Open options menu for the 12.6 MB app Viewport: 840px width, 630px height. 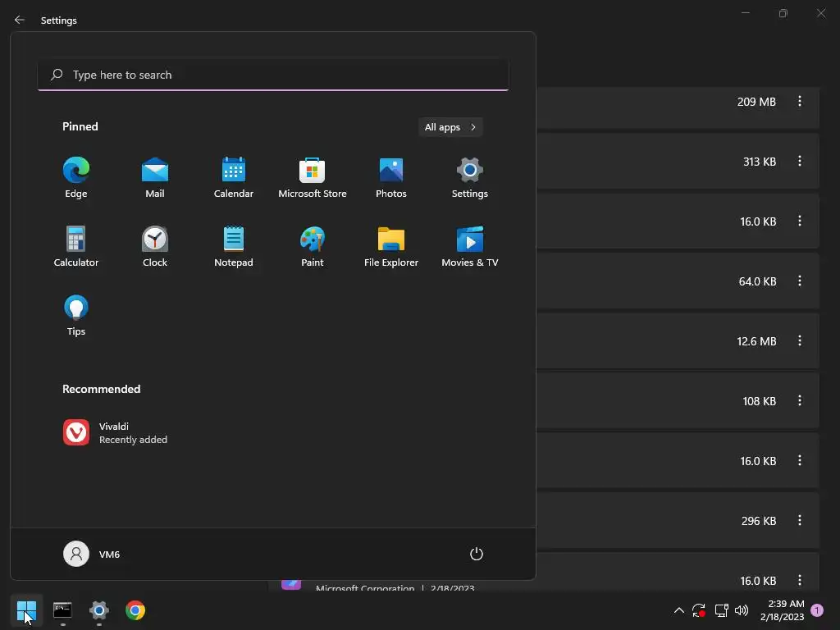point(800,340)
